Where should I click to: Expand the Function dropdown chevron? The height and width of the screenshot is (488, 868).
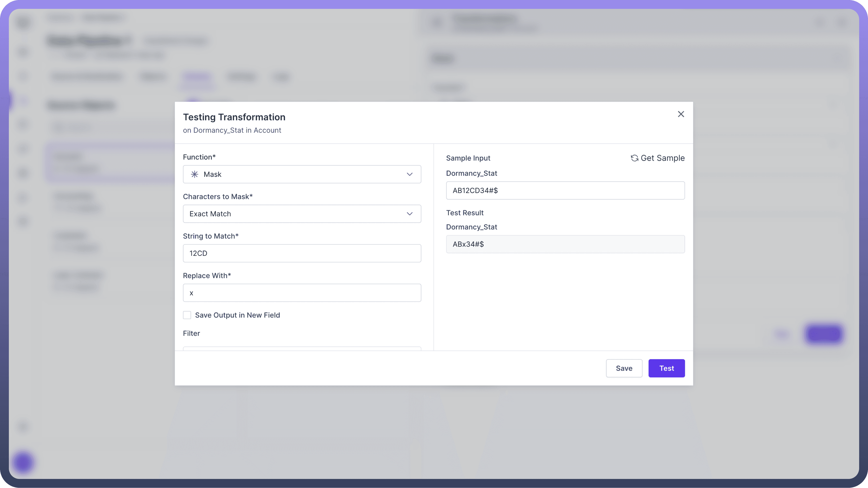409,174
